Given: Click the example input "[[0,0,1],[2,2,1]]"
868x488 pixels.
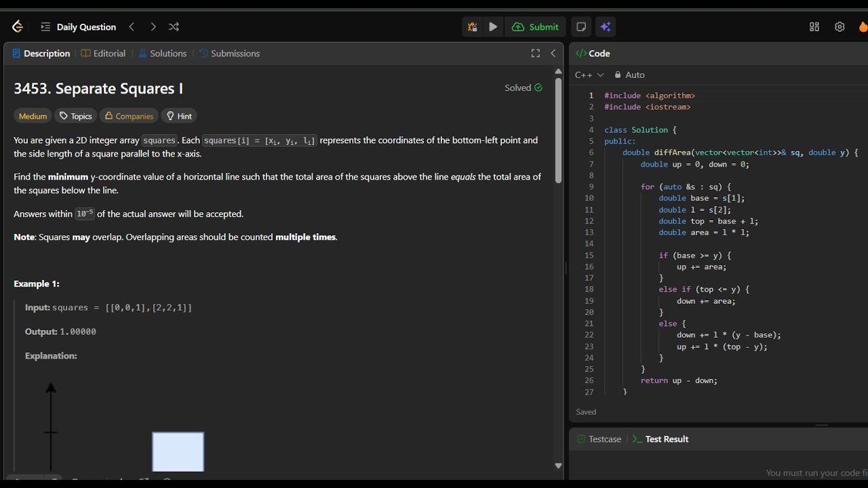Looking at the screenshot, I should 149,308.
